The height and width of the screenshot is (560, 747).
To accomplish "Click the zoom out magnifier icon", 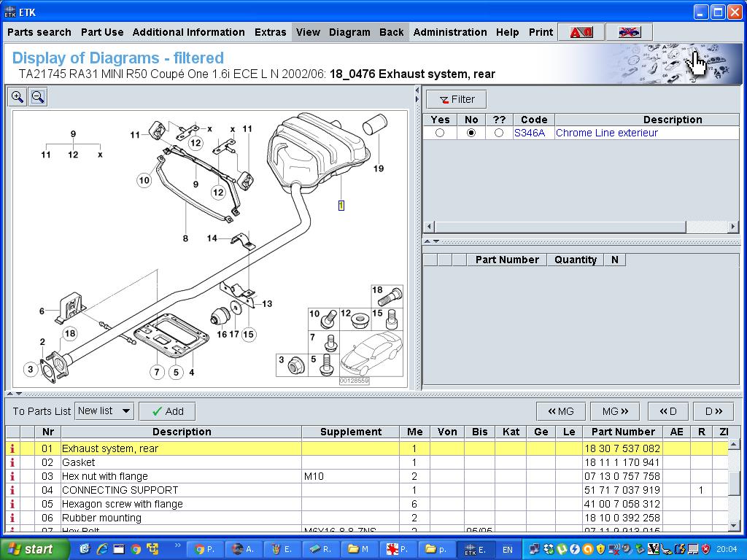I will click(x=38, y=97).
